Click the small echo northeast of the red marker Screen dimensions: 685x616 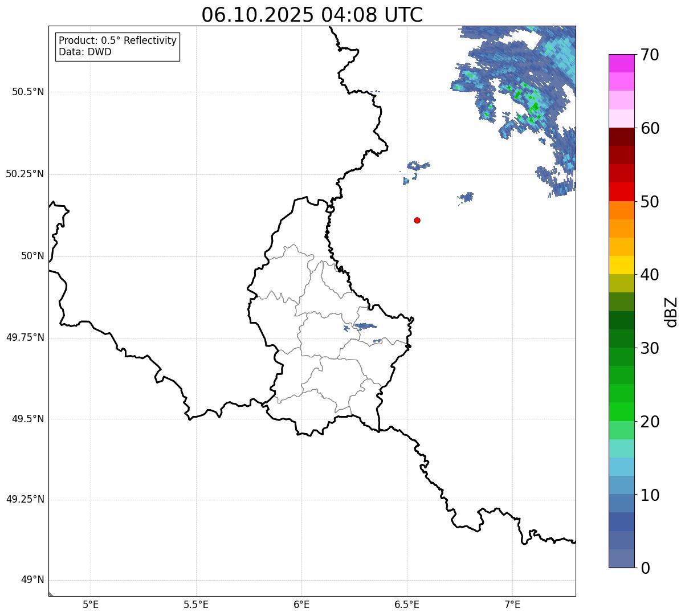point(466,197)
